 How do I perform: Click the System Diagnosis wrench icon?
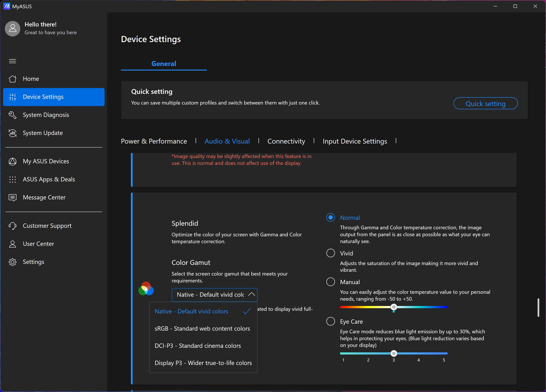[13, 115]
